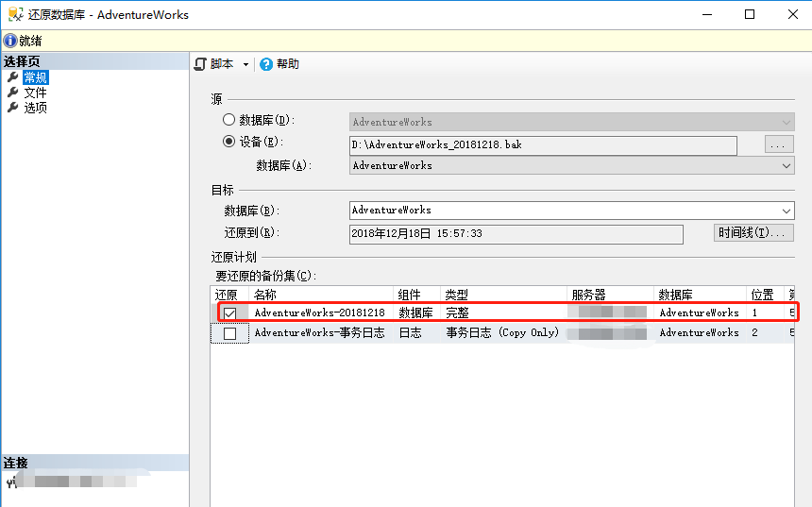Viewport: 812px width, 507px height.
Task: Select the 数据库(D) source radio button
Action: pos(228,120)
